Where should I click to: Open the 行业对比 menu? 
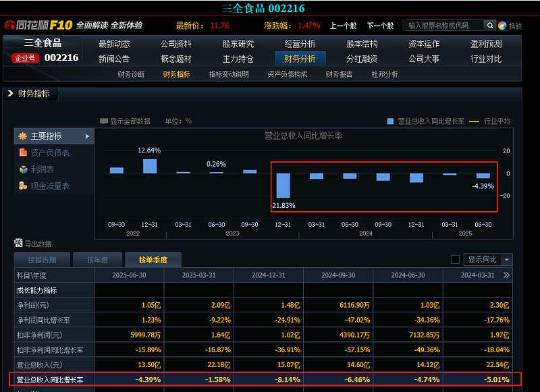[x=486, y=59]
